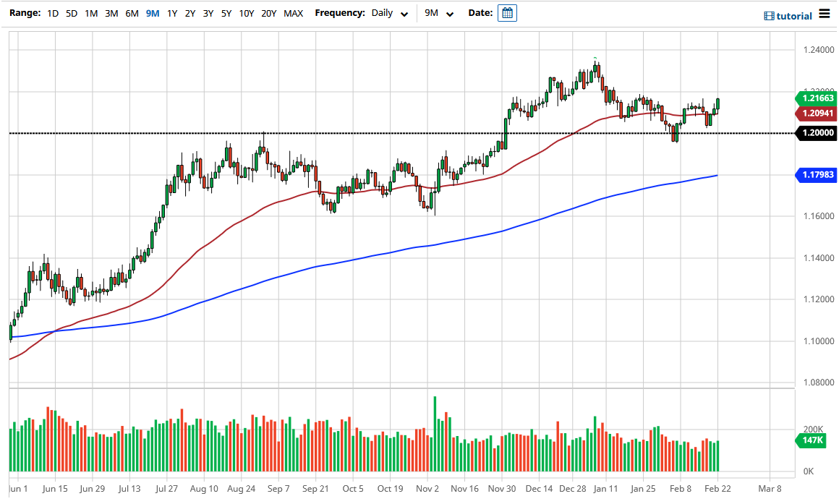Select the 5Y range link

click(225, 13)
